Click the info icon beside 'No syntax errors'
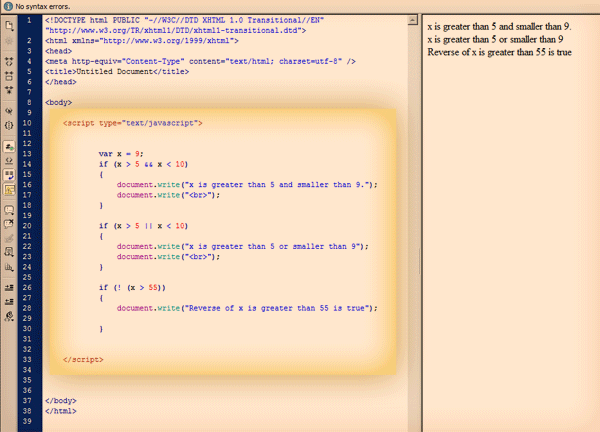The image size is (600, 432). pos(8,6)
